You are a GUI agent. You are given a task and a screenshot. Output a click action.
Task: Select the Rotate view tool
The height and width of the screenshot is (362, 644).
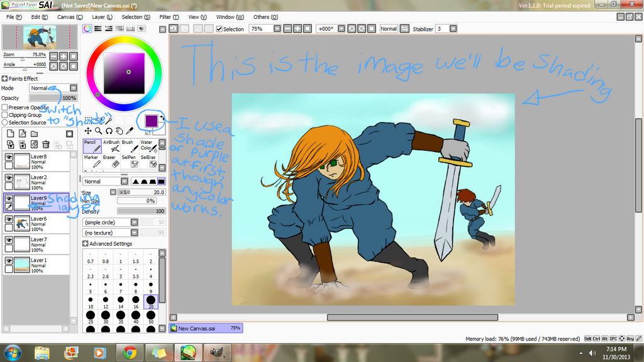[x=109, y=131]
